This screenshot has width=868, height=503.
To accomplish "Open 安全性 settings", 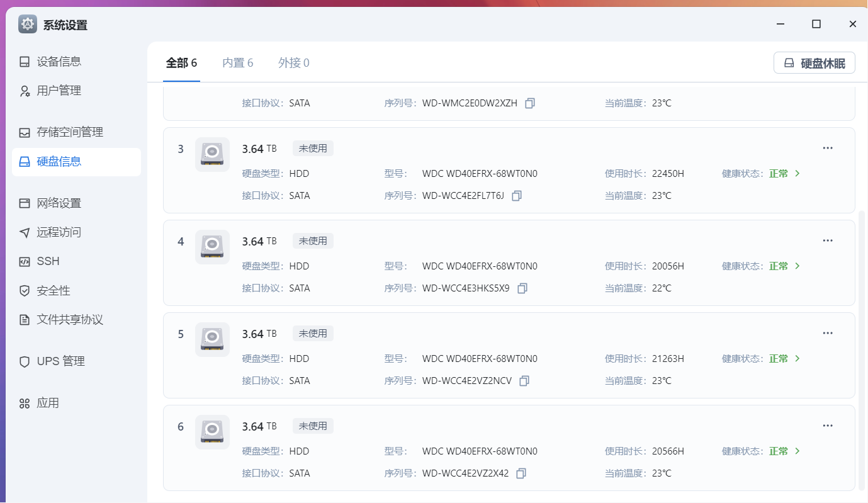I will click(x=76, y=291).
